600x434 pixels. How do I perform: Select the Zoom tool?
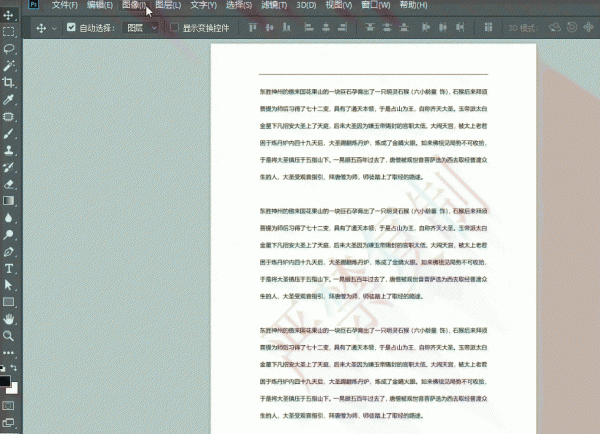click(8, 336)
